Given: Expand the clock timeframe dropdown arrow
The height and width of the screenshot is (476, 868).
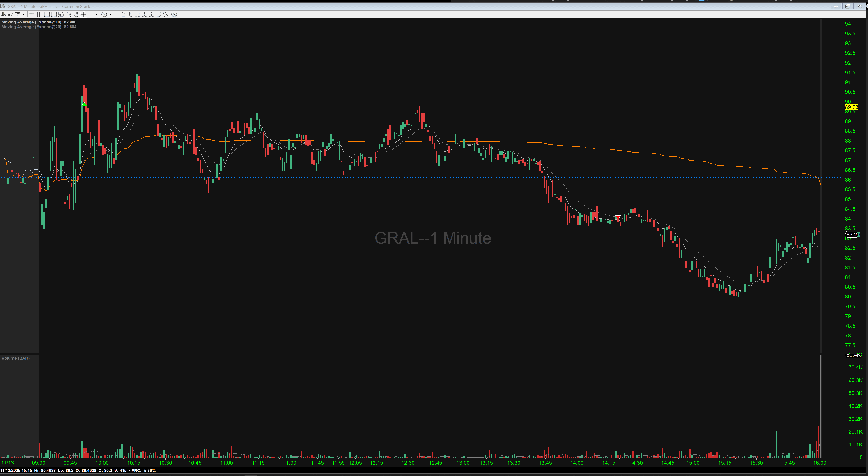Looking at the screenshot, I should coord(110,14).
